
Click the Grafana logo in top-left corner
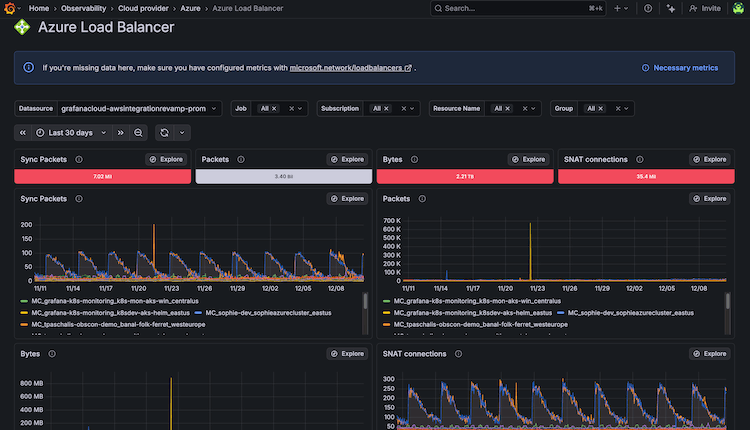(x=10, y=8)
